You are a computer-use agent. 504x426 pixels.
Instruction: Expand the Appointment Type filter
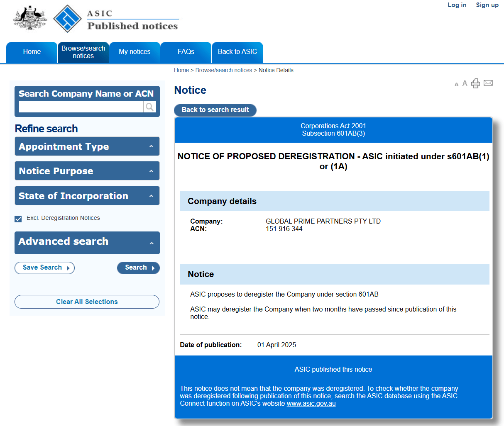[87, 146]
